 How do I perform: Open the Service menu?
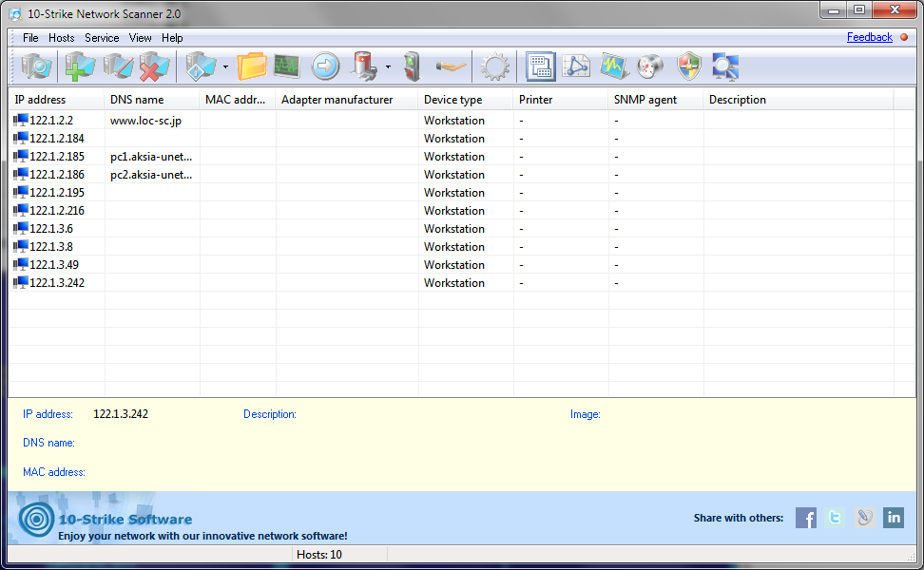pyautogui.click(x=101, y=38)
